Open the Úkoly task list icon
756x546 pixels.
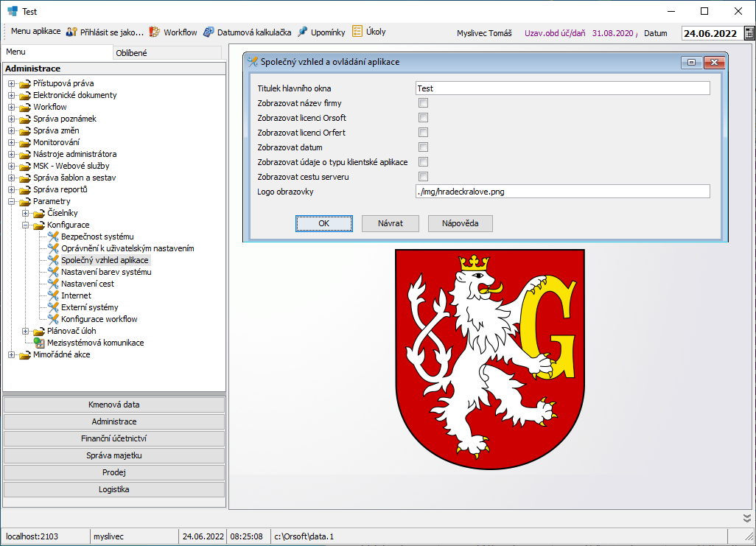click(x=357, y=31)
